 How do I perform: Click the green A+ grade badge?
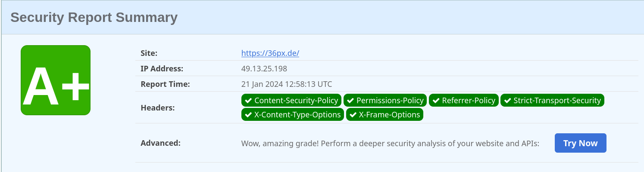pyautogui.click(x=56, y=80)
